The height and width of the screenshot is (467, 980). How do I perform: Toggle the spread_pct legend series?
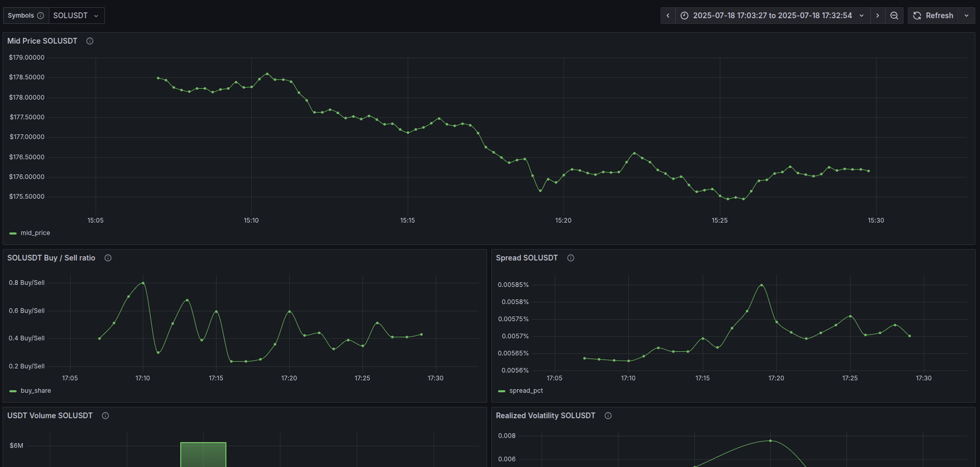526,391
